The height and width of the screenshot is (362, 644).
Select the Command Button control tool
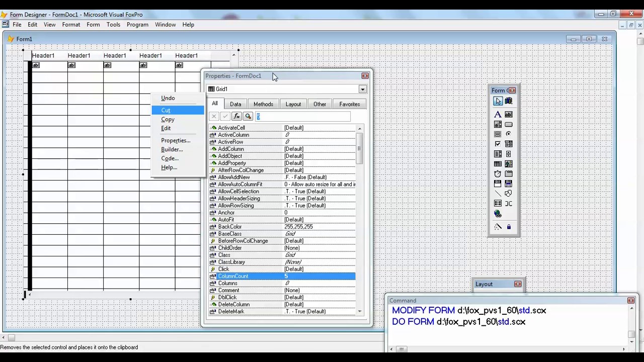(x=509, y=124)
